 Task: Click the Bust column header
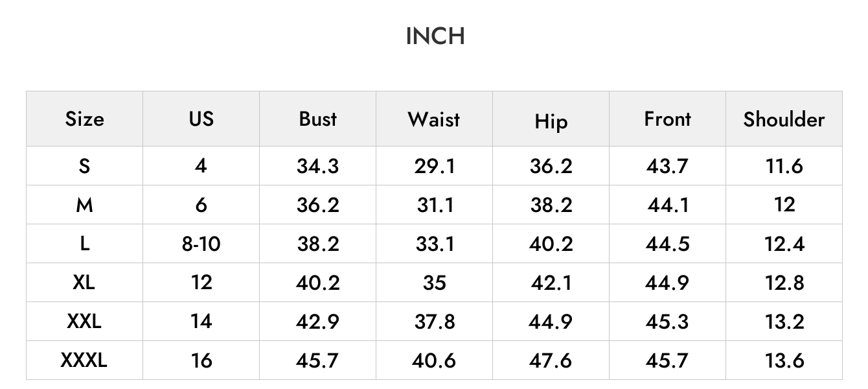pos(317,119)
